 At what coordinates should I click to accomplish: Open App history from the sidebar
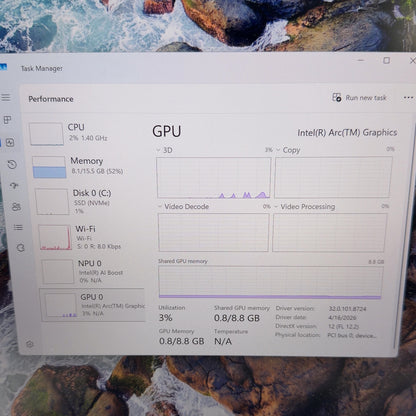click(12, 164)
